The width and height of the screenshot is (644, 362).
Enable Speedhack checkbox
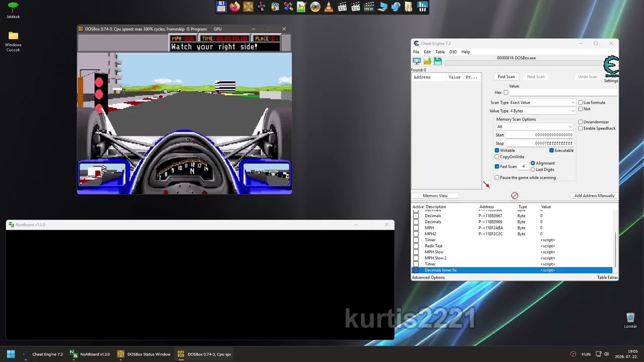[581, 128]
